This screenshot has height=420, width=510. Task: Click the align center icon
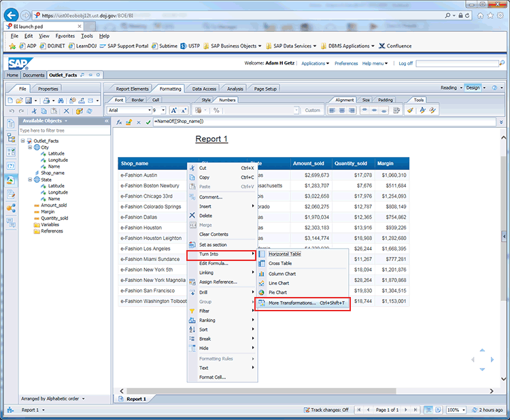[x=342, y=111]
